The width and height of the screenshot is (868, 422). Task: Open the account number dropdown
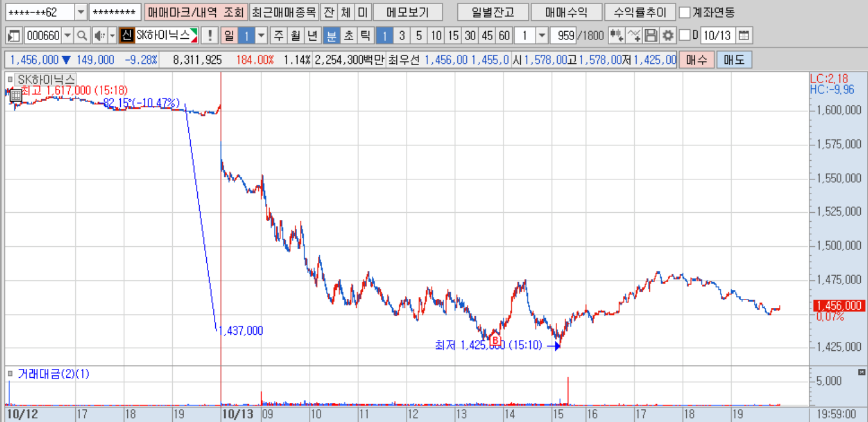click(81, 12)
